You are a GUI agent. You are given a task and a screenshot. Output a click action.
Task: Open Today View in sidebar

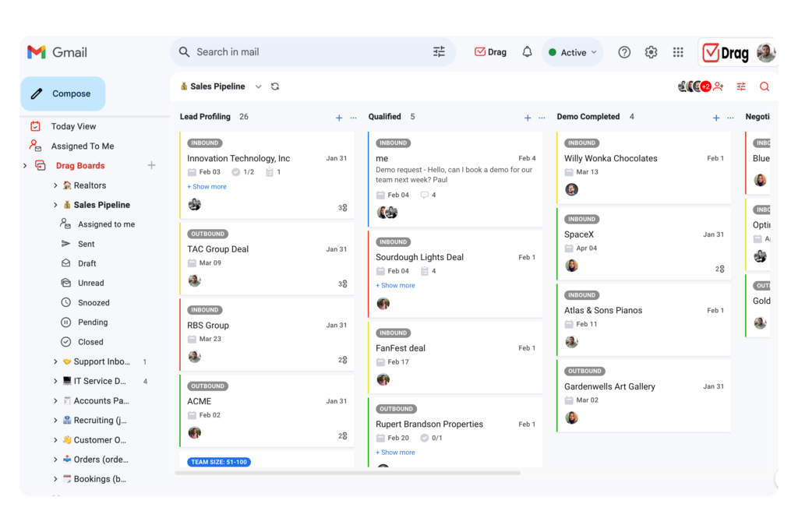(73, 126)
